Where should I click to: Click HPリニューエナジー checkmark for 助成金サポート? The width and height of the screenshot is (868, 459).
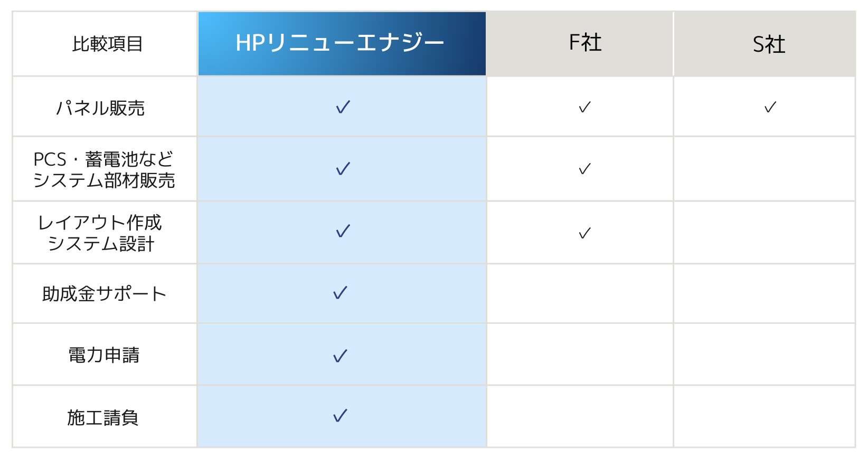point(340,293)
